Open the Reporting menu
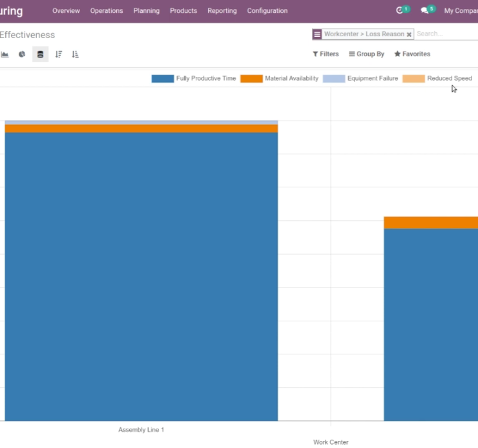478x448 pixels. point(222,11)
